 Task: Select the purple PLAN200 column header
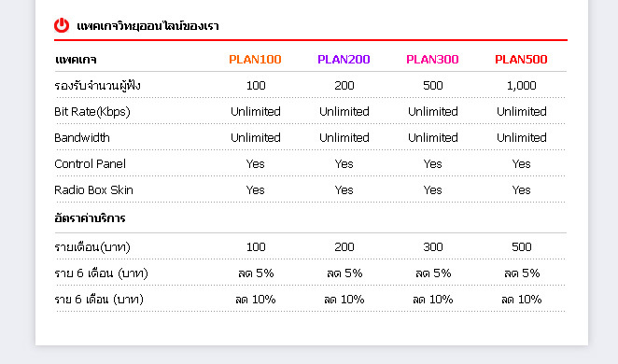tap(344, 60)
